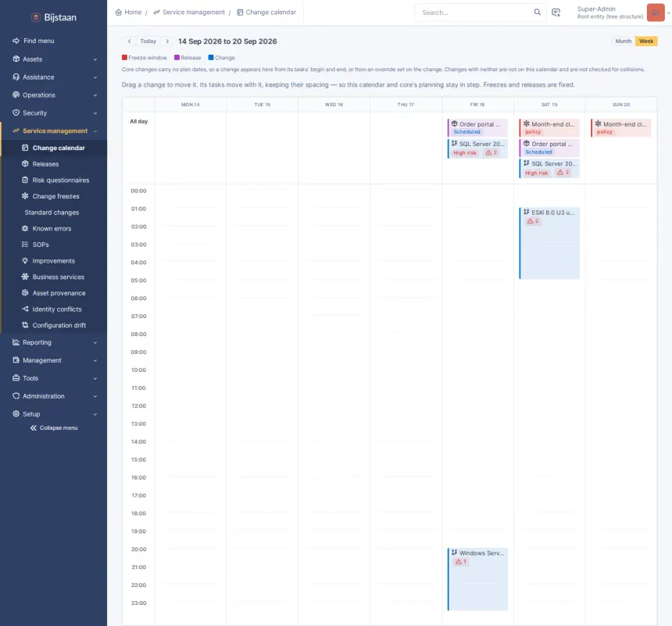Click the user avatar GL
672x626 pixels.
[656, 13]
